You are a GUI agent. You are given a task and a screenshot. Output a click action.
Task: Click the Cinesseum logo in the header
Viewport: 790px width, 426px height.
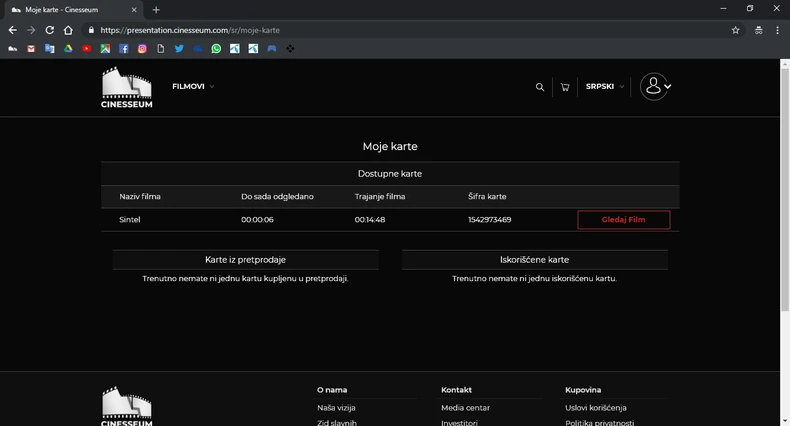[127, 87]
